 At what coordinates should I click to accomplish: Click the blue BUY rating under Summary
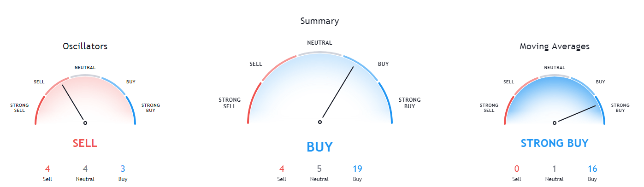319,147
